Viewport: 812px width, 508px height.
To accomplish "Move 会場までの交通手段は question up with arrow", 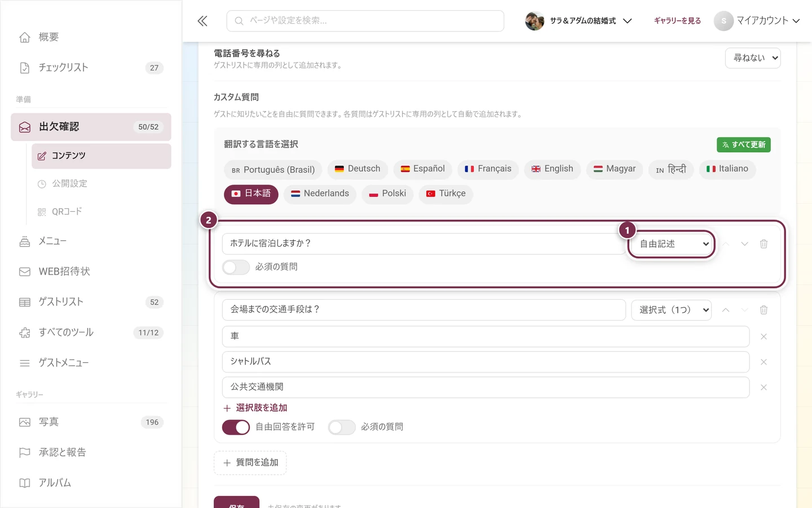I will pyautogui.click(x=726, y=310).
